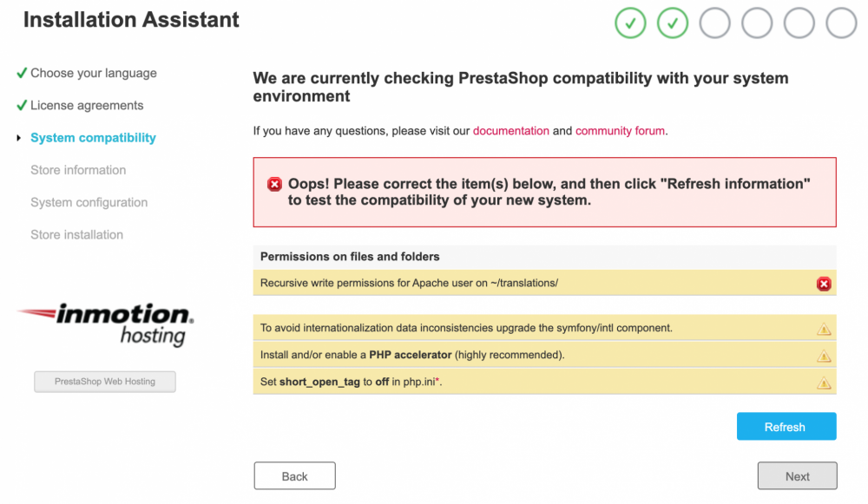The width and height of the screenshot is (868, 504).
Task: Click the red error icon for translations permissions
Action: click(824, 284)
